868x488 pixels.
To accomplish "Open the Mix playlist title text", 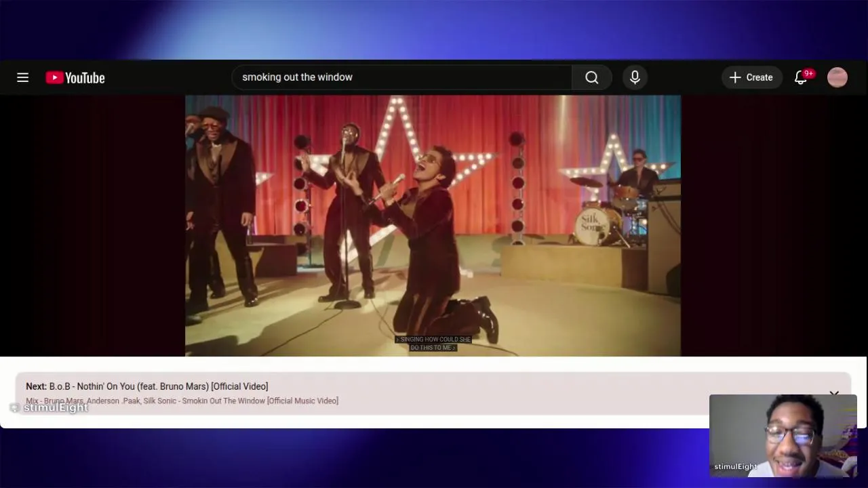I will tap(182, 401).
